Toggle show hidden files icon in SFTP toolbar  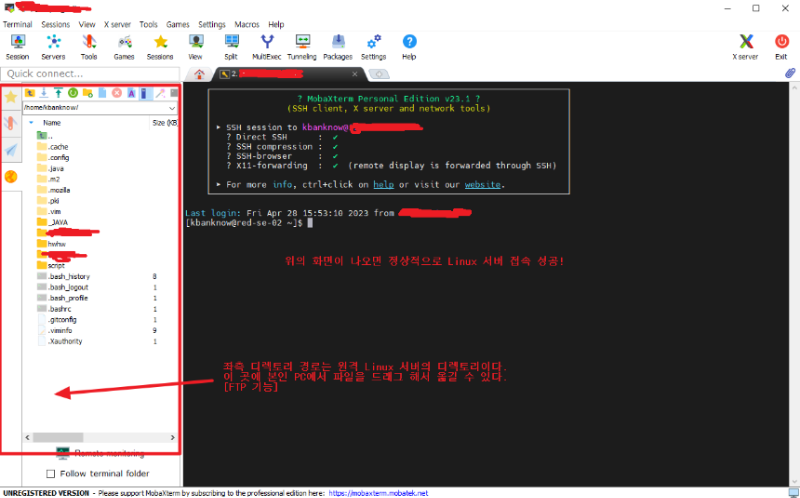click(x=145, y=93)
